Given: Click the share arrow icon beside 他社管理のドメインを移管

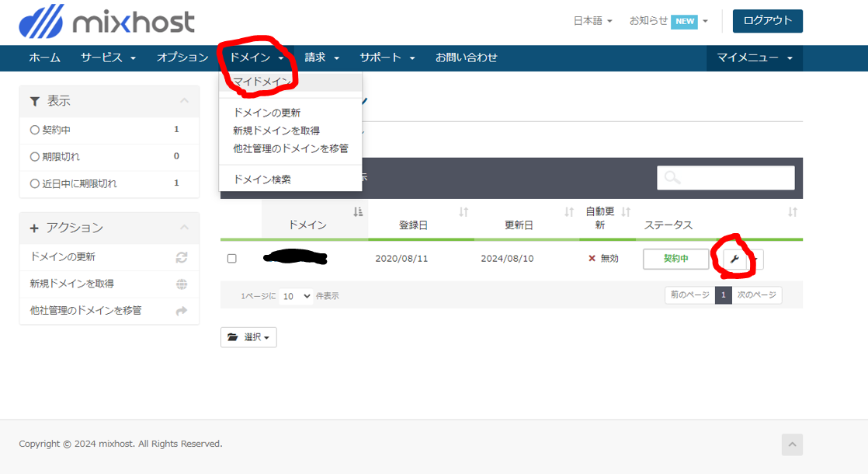Looking at the screenshot, I should click(182, 311).
